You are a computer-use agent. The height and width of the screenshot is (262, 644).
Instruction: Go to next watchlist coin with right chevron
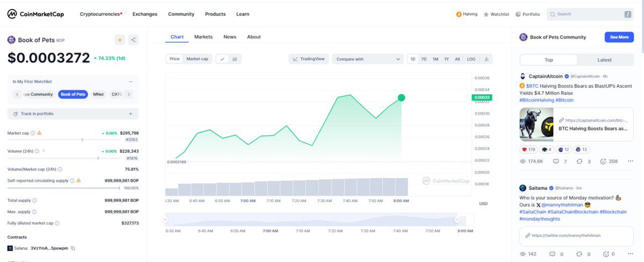pos(129,94)
